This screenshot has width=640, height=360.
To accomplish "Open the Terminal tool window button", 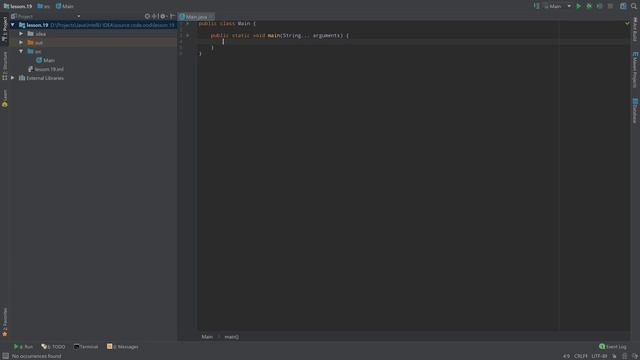I will pos(86,347).
